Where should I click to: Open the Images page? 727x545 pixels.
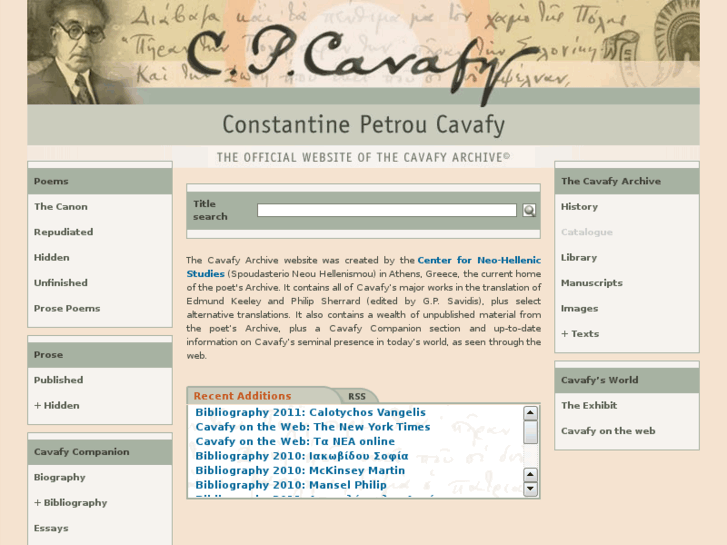click(579, 308)
